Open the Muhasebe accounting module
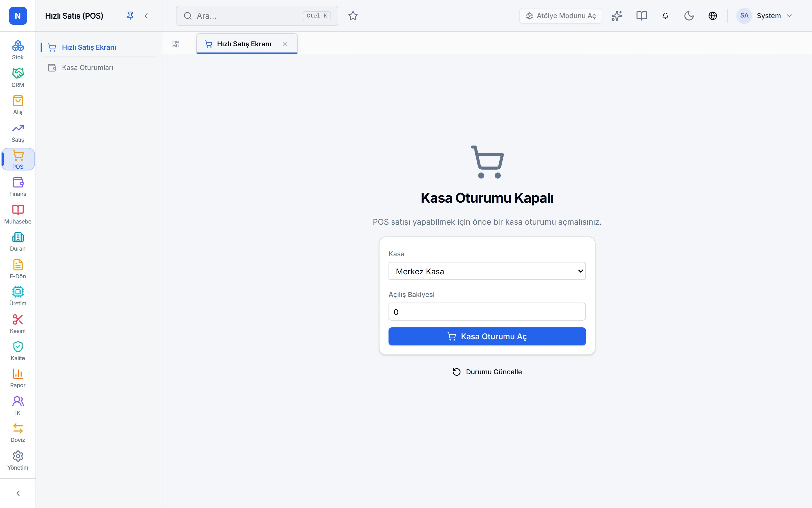This screenshot has height=508, width=812. pos(18,214)
